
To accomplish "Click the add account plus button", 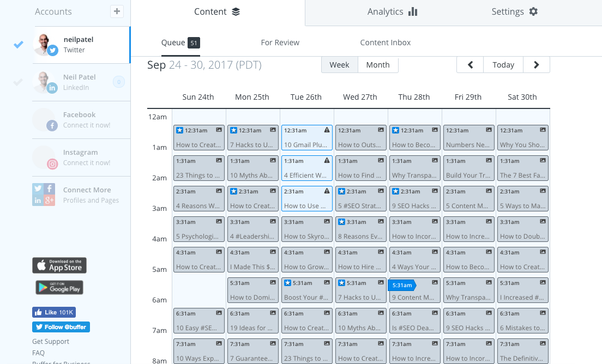I will 117,11.
